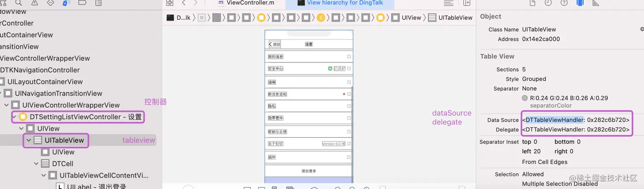644x189 pixels.
Task: Collapse the UIView parent of UITableView
Action: tap(21, 129)
